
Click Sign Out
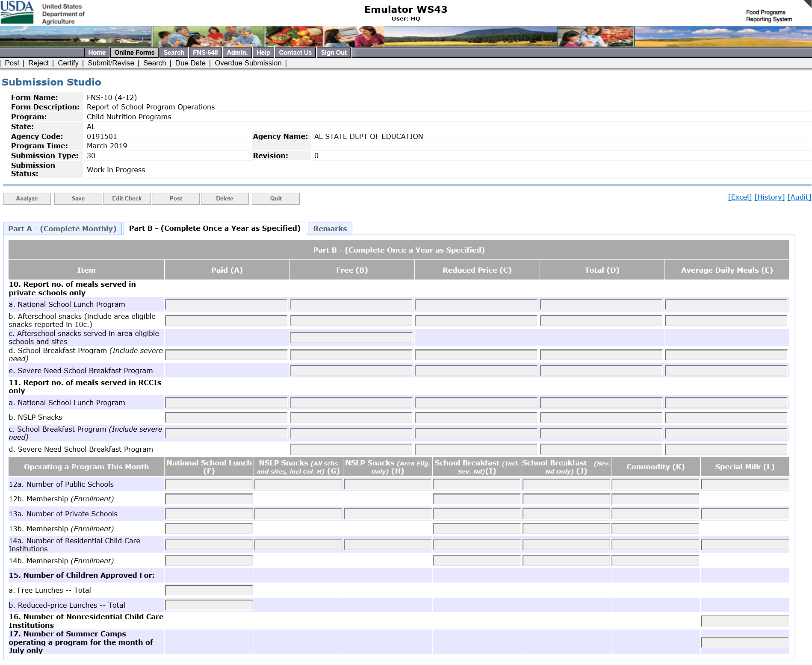point(334,53)
